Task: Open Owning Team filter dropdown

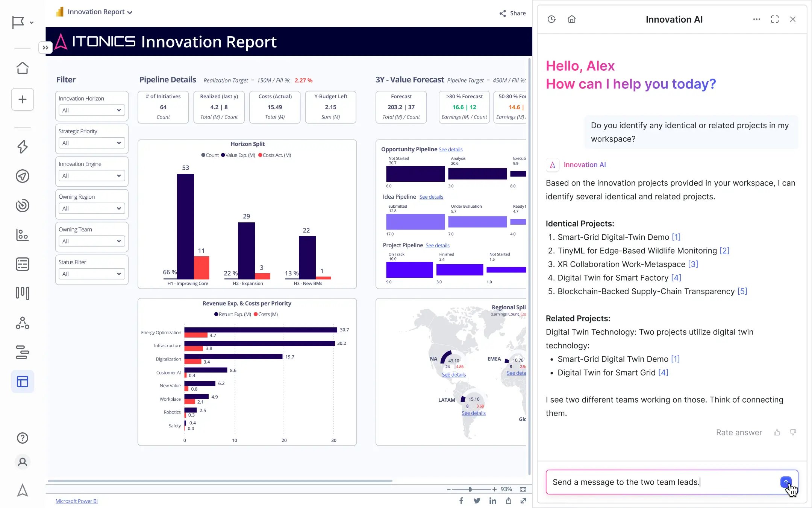Action: [92, 241]
